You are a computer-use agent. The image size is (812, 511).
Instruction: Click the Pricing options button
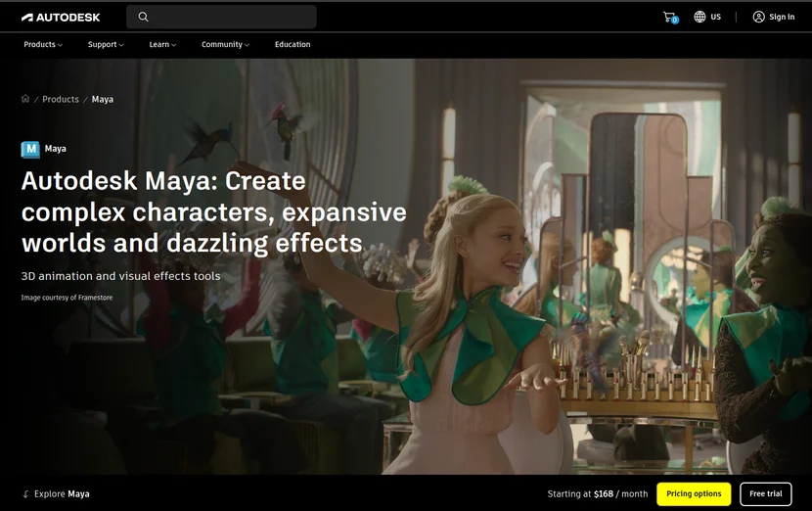point(694,494)
